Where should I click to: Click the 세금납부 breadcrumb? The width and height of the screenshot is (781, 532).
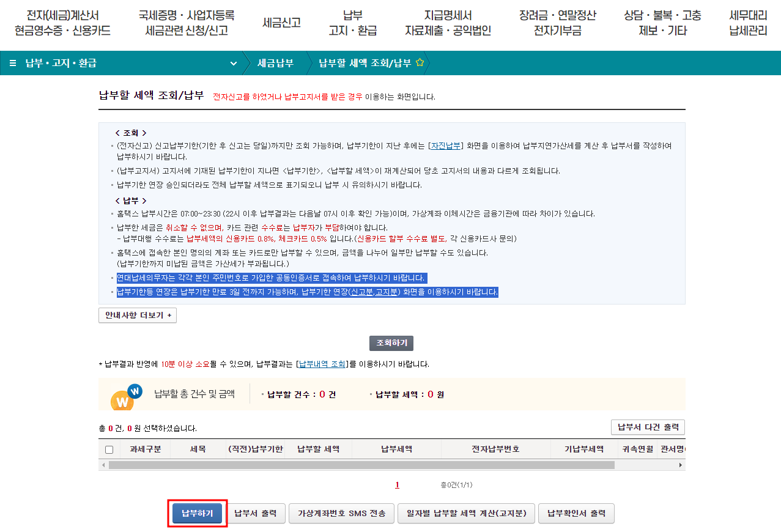(x=275, y=63)
